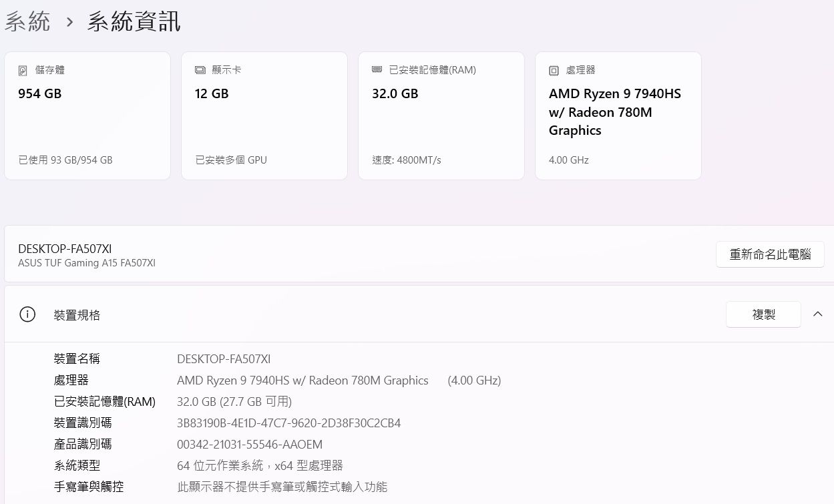Click the storage drive icon
834x504 pixels.
(23, 70)
